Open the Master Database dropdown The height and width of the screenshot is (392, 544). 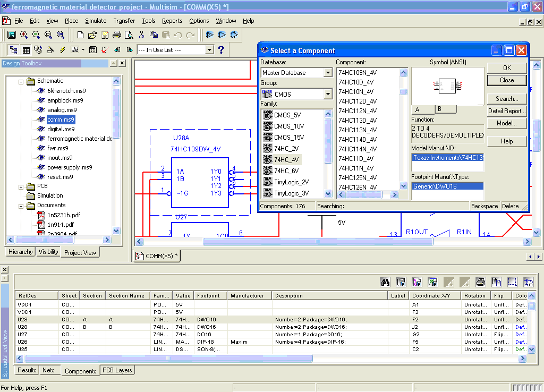coord(327,73)
